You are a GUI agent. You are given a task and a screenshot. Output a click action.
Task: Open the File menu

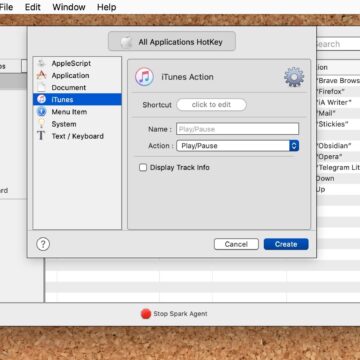pyautogui.click(x=6, y=7)
